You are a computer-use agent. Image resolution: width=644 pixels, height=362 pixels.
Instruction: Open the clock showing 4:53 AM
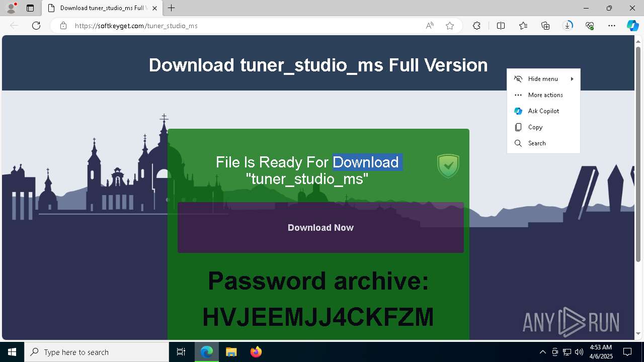click(601, 352)
